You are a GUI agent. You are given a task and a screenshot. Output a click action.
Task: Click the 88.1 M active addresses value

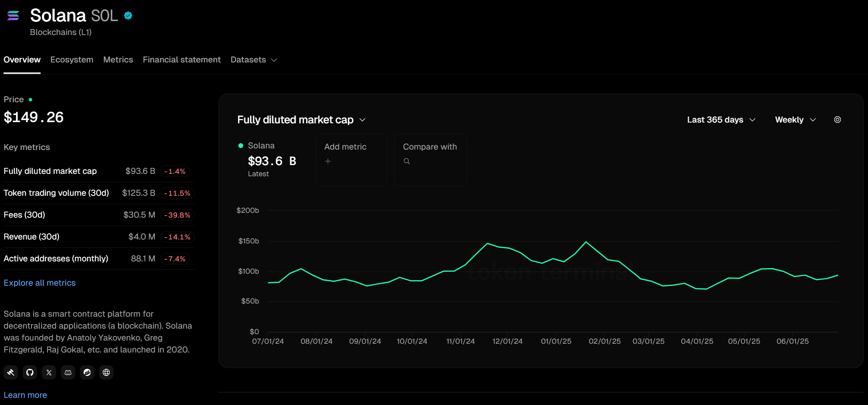143,259
